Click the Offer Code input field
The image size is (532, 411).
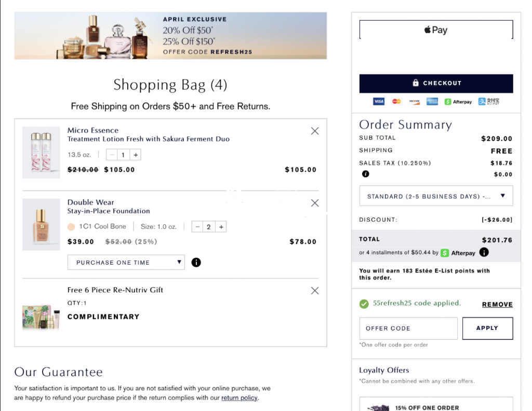tap(408, 328)
